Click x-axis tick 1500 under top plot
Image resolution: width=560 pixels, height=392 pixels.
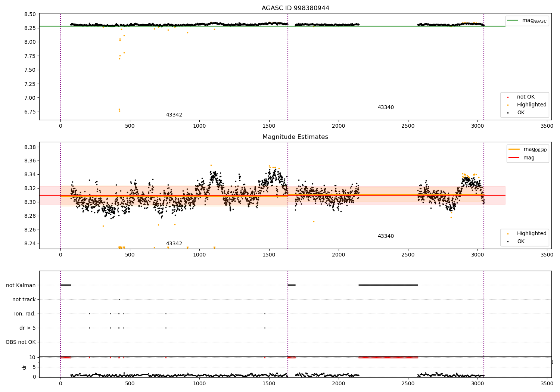[x=269, y=126]
